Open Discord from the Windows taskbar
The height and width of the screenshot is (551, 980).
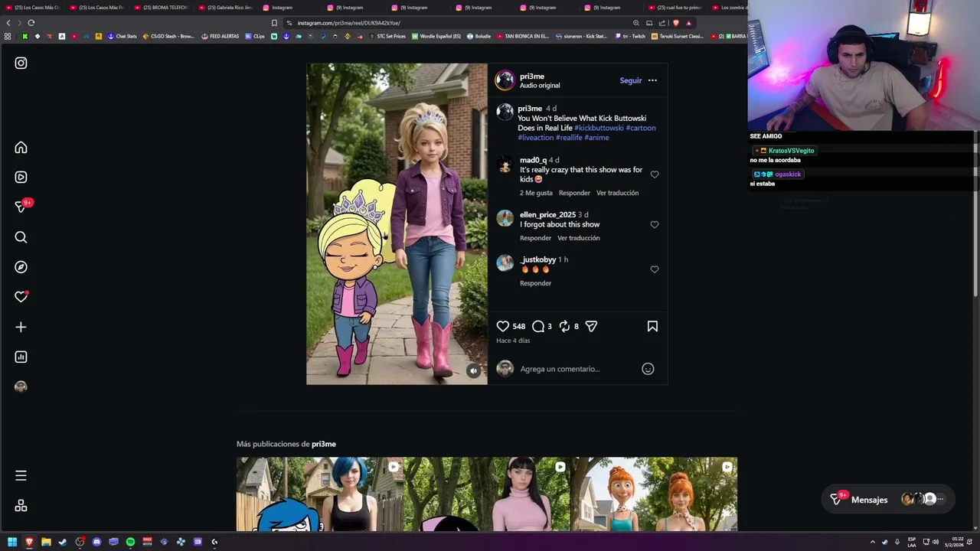coord(96,542)
